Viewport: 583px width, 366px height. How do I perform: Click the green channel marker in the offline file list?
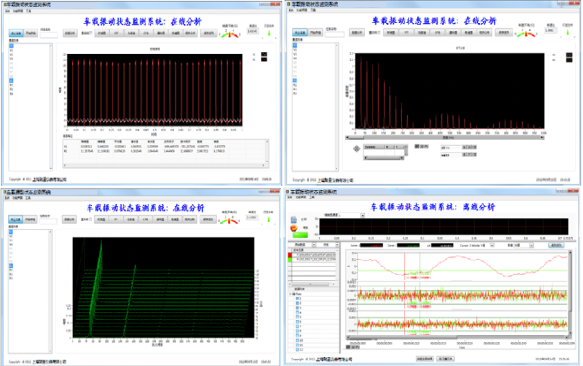point(290,259)
